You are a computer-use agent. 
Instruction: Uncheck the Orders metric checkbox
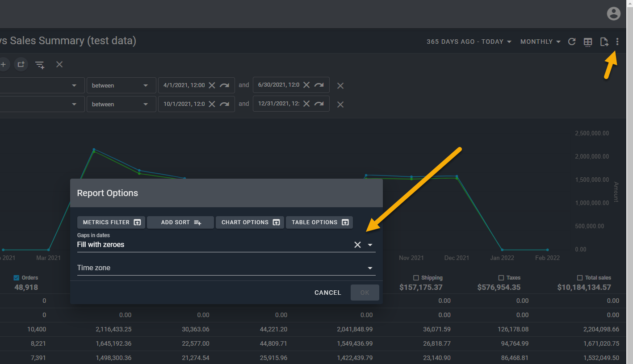coord(17,278)
